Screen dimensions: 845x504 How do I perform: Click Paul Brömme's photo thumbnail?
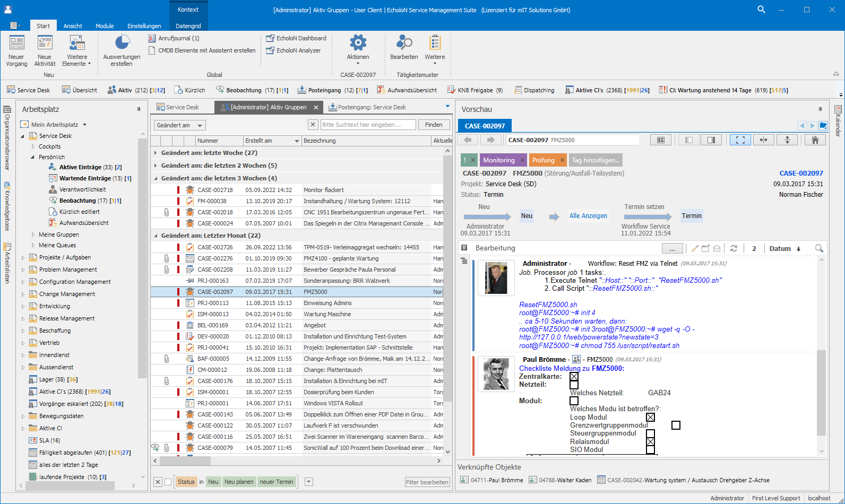click(x=496, y=374)
